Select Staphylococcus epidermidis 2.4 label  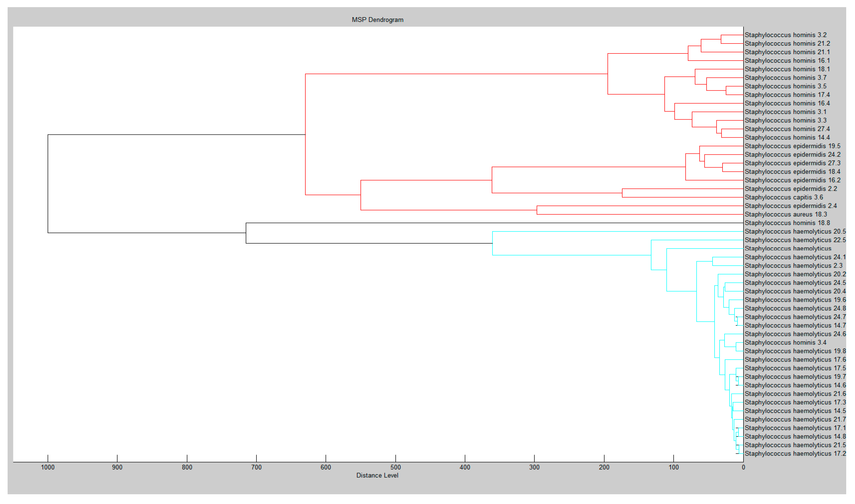pyautogui.click(x=790, y=206)
